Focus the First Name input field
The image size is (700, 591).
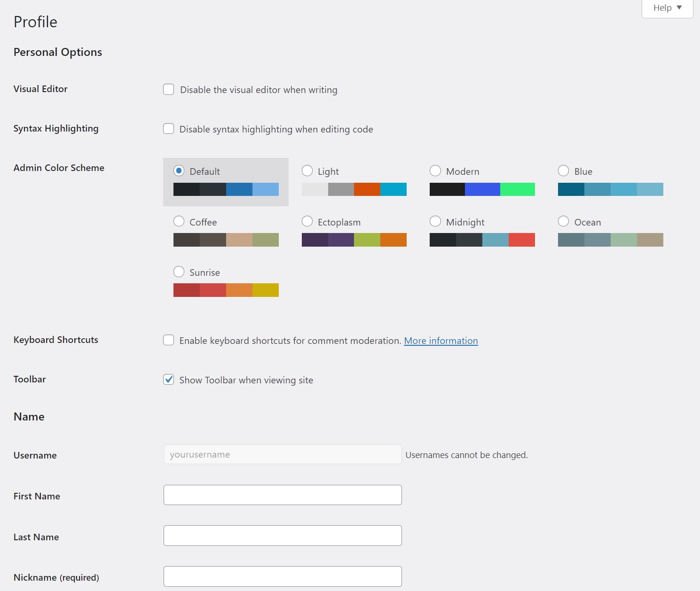283,495
